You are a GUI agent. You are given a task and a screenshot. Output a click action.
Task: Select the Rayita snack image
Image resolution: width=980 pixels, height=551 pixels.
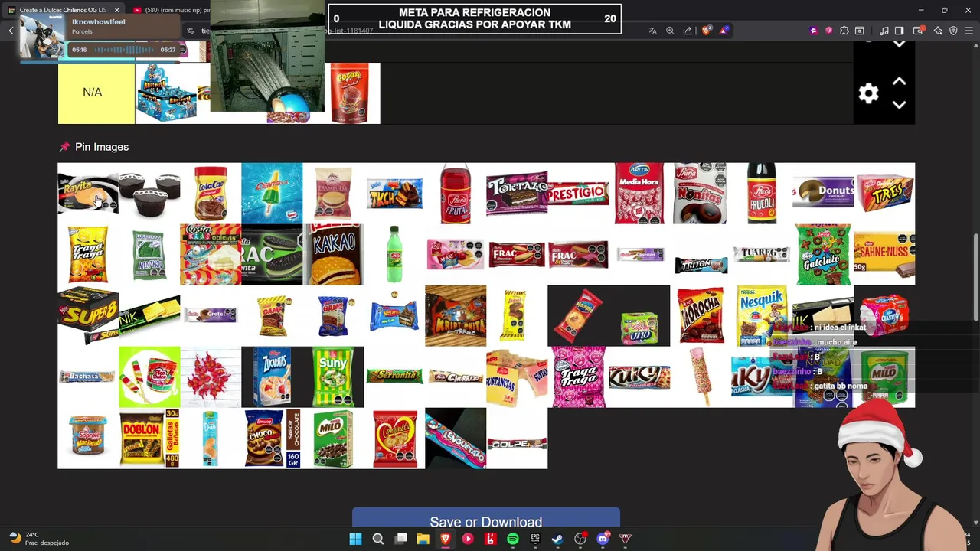coord(88,193)
